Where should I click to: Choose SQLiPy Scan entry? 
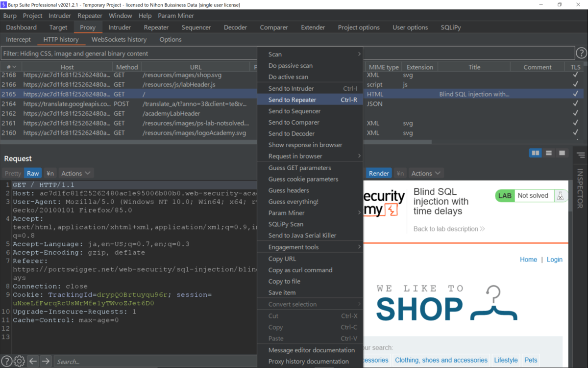(x=310, y=224)
